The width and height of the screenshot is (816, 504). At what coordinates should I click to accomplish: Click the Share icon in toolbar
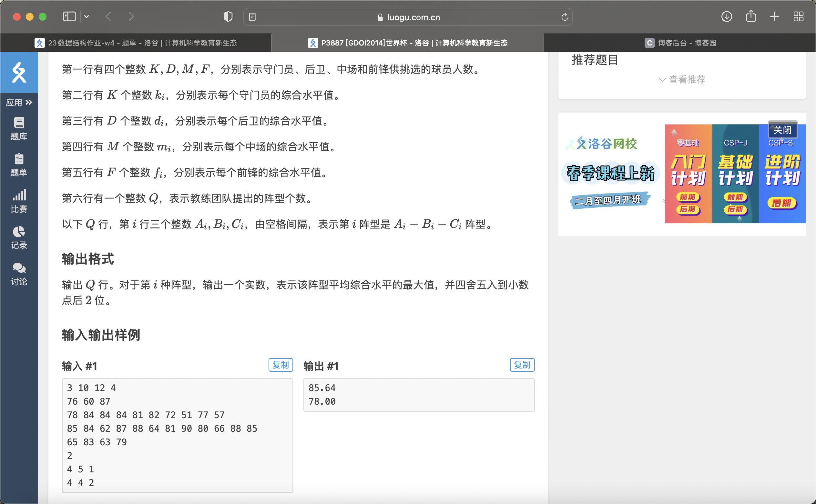[x=751, y=16]
